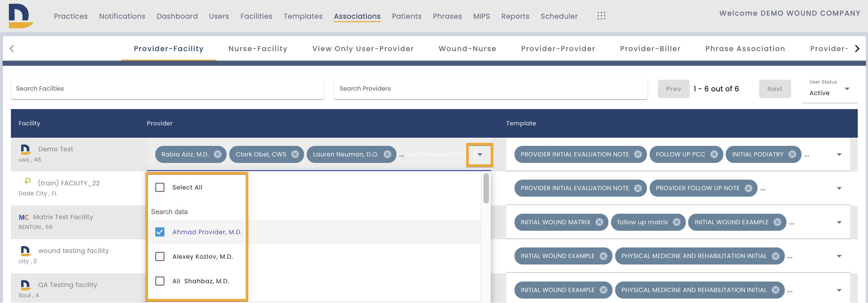Viewport: 868px width, 303px height.
Task: Expand Matrix Test Facility template dropdown
Action: tap(839, 223)
